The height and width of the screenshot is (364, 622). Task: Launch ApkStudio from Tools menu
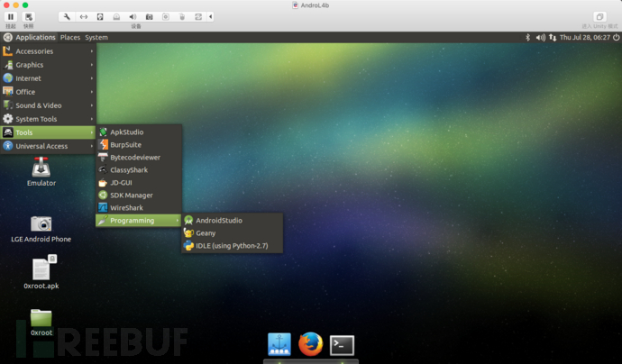click(x=139, y=132)
